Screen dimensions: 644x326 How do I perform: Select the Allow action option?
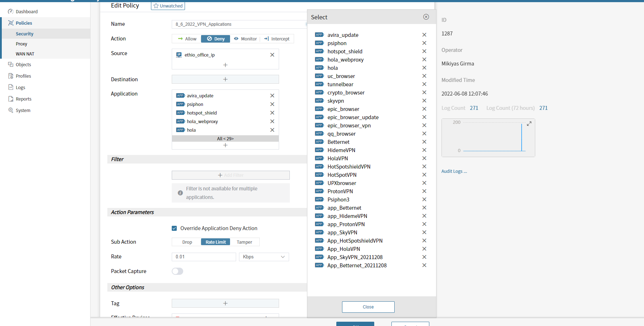coord(187,39)
